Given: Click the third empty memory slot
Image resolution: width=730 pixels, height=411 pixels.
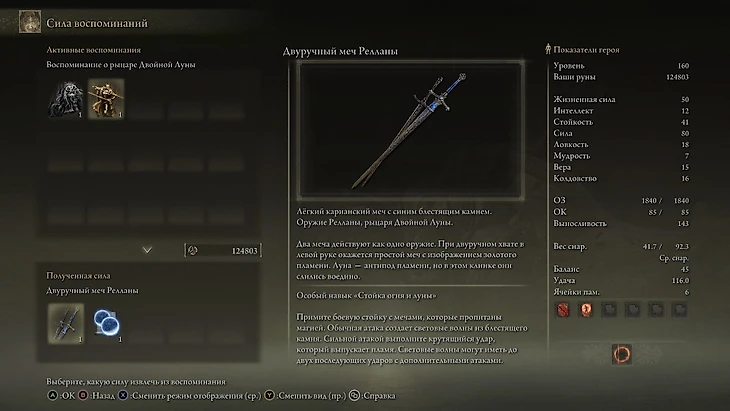Looking at the screenshot, I should (609, 309).
